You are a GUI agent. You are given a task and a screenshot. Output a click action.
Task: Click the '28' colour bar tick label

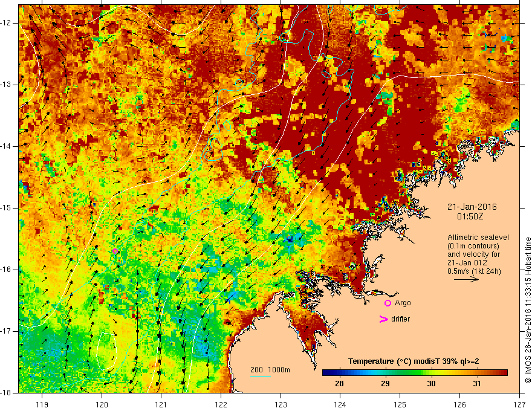339,384
